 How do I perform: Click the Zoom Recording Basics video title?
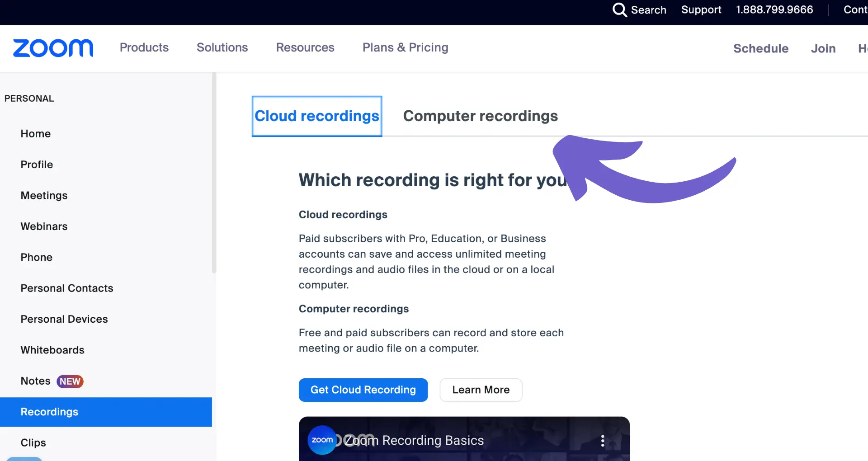tap(414, 441)
